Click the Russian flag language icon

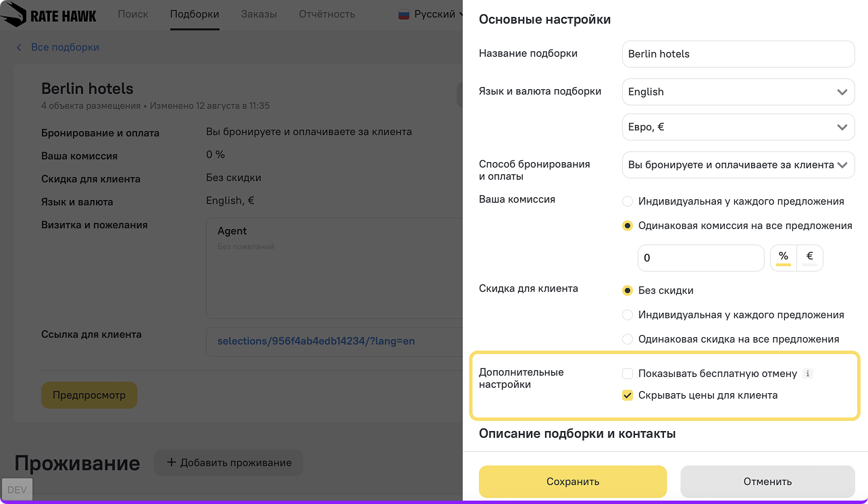coord(405,14)
